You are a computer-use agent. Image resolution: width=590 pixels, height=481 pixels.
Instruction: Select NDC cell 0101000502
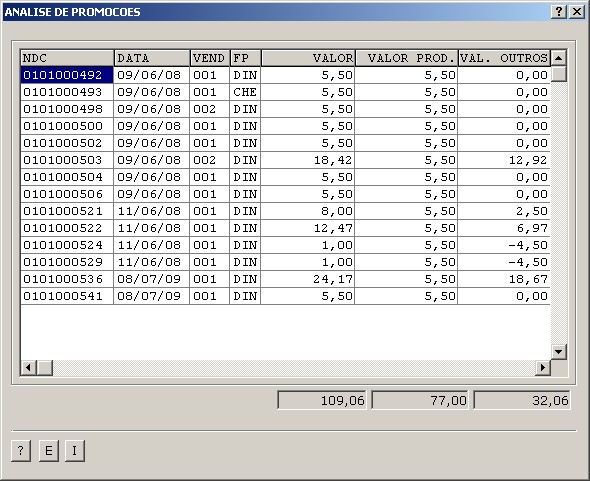tap(67, 143)
